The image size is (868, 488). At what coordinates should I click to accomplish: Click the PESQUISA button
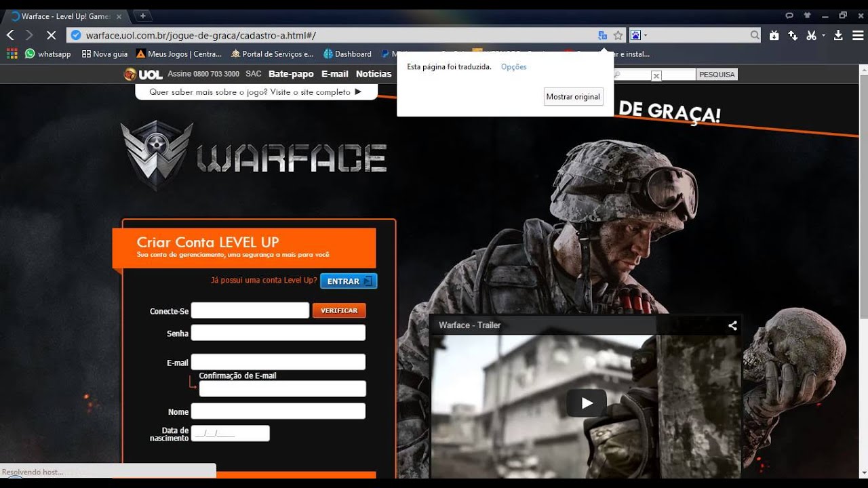click(x=717, y=75)
